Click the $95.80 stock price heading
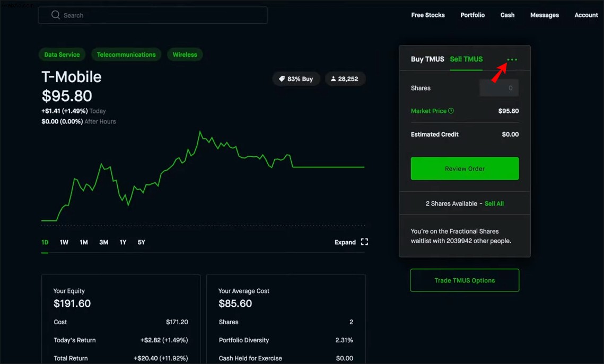604x364 pixels. (x=67, y=96)
